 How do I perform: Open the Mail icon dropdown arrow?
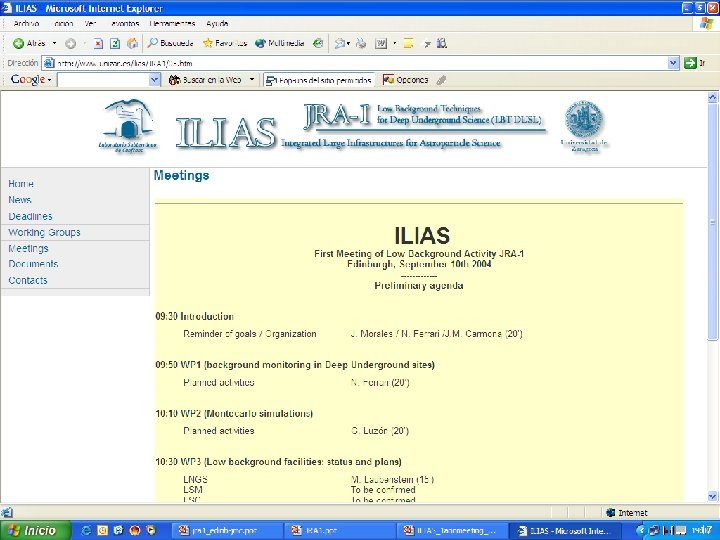point(348,44)
